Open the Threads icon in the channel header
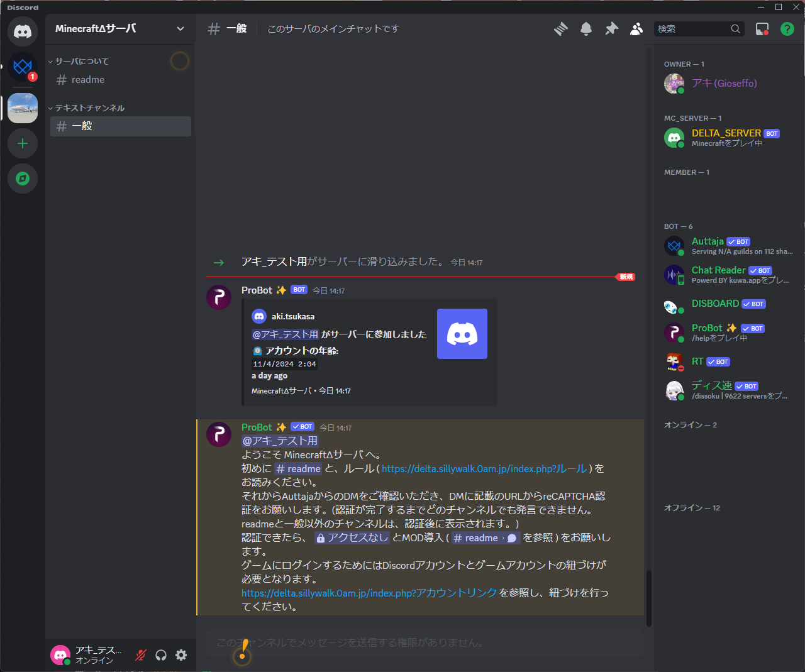Screen dimensions: 805x672 click(560, 29)
